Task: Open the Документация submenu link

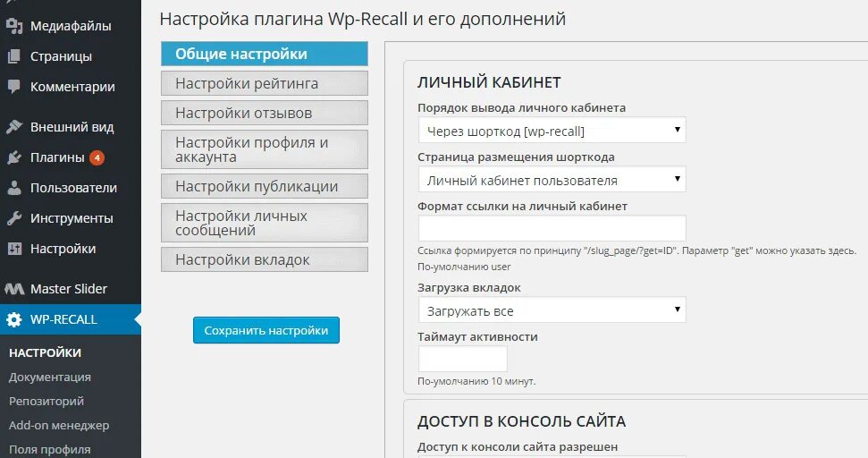Action: pos(50,377)
